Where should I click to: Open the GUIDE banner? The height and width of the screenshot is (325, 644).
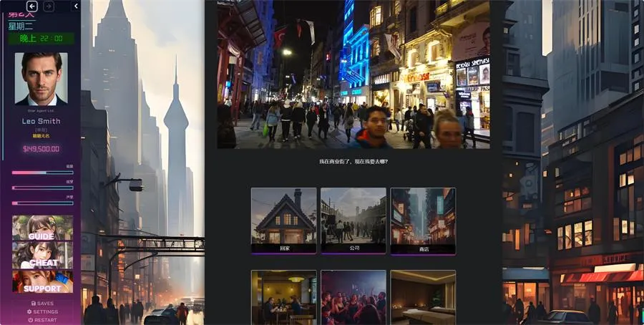coord(42,228)
